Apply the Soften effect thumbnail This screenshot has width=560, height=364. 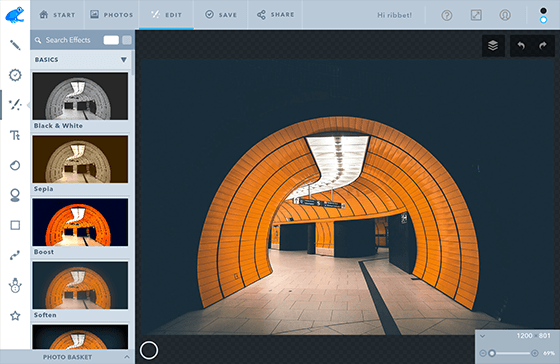click(x=80, y=285)
